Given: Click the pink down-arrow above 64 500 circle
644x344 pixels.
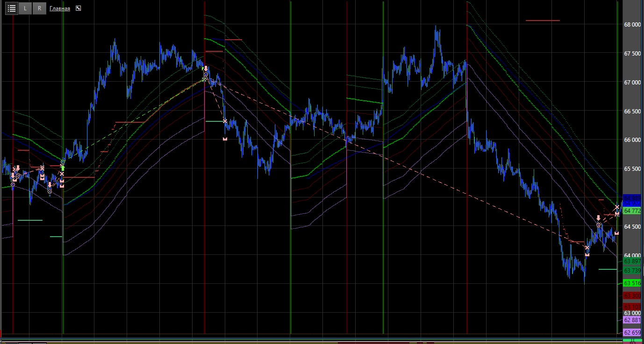Looking at the screenshot, I should coord(598,218).
